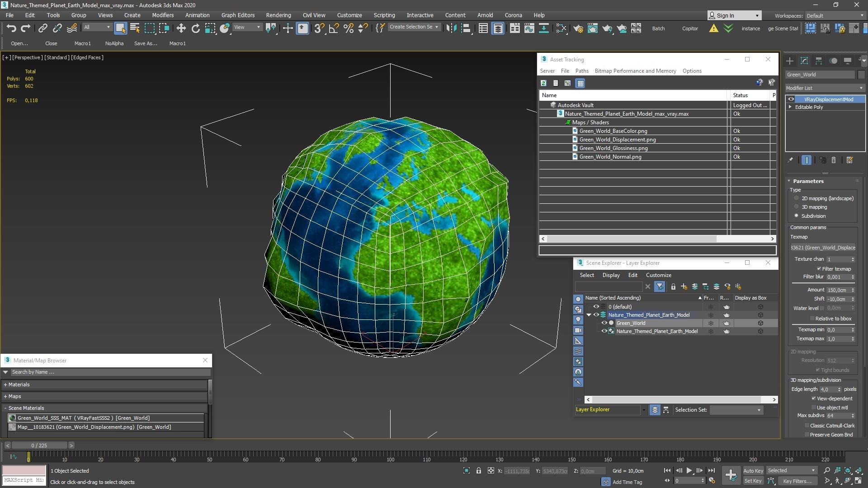Expand the Editable Poly modifier entry

790,107
